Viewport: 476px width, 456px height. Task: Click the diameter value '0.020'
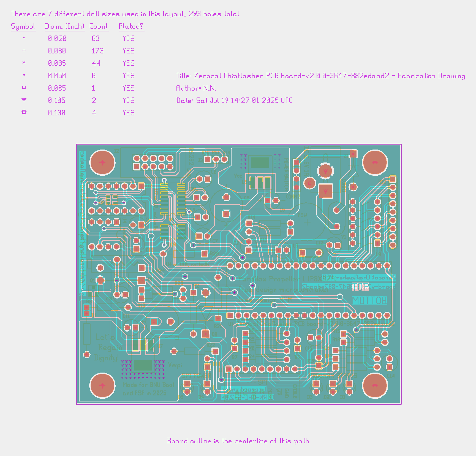point(57,39)
